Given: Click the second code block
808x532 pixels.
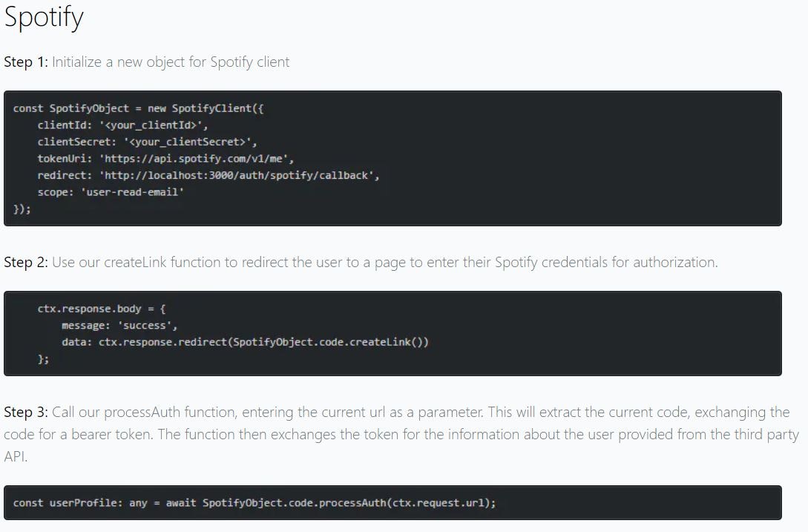Looking at the screenshot, I should tap(393, 333).
